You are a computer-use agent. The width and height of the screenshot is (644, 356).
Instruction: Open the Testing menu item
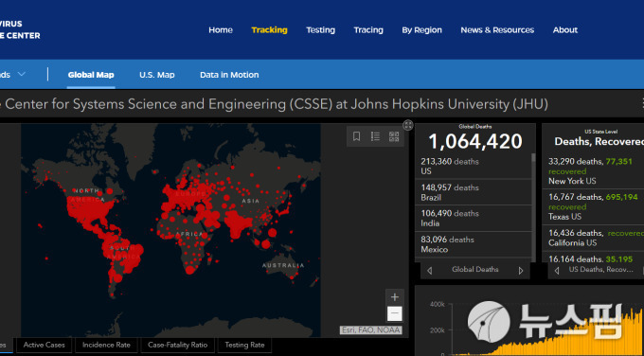[x=320, y=30]
